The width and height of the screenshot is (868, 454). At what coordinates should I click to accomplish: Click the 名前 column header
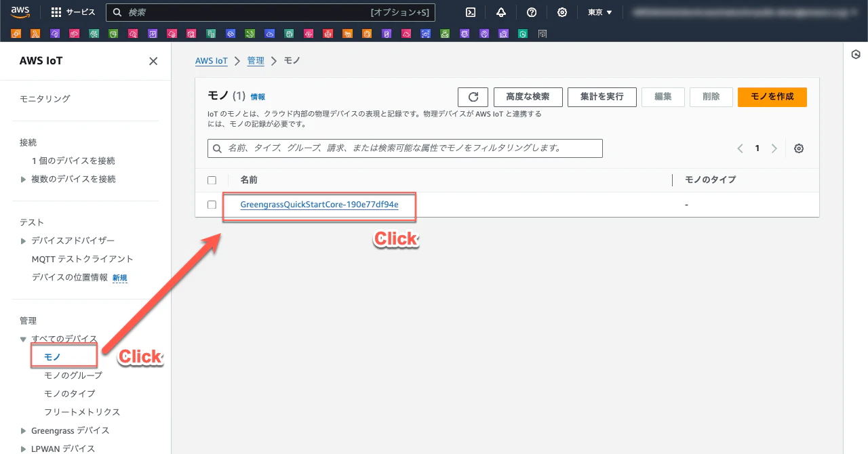click(x=249, y=180)
